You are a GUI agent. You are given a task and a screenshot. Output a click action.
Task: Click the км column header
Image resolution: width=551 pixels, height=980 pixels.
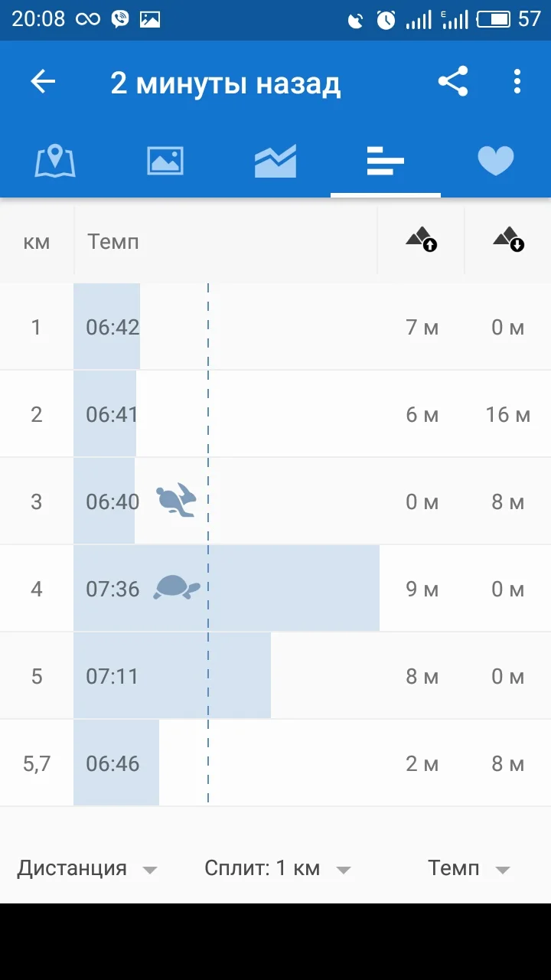coord(37,242)
